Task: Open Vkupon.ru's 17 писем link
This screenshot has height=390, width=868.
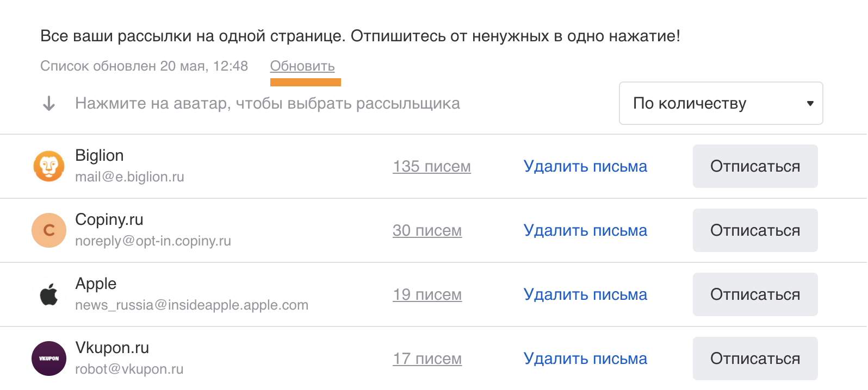Action: [x=427, y=358]
